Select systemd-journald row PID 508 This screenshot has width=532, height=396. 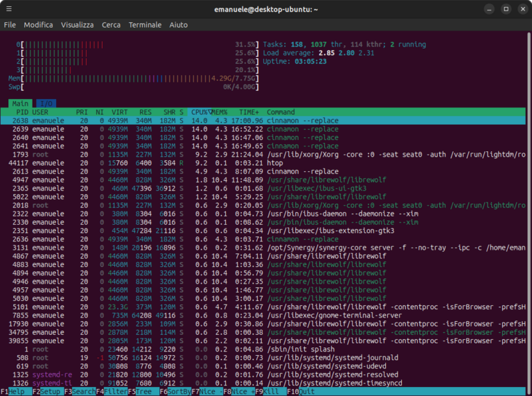(263, 358)
